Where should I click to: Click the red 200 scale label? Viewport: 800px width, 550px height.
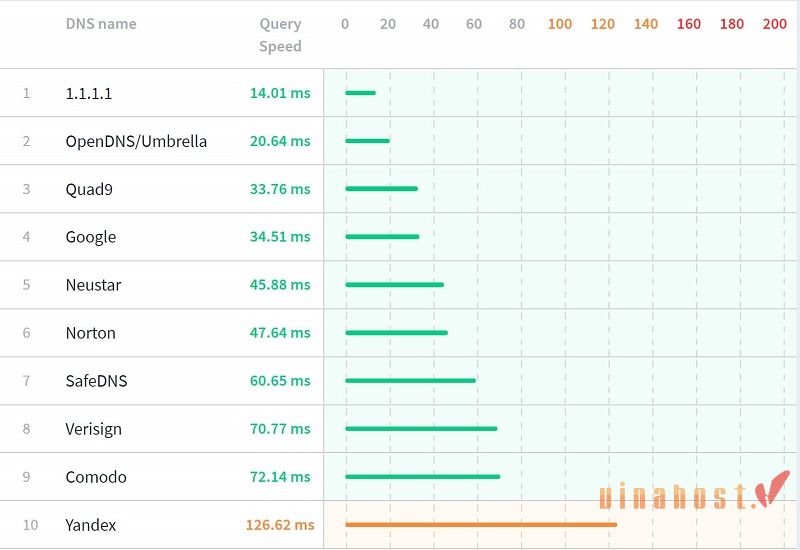pyautogui.click(x=774, y=24)
